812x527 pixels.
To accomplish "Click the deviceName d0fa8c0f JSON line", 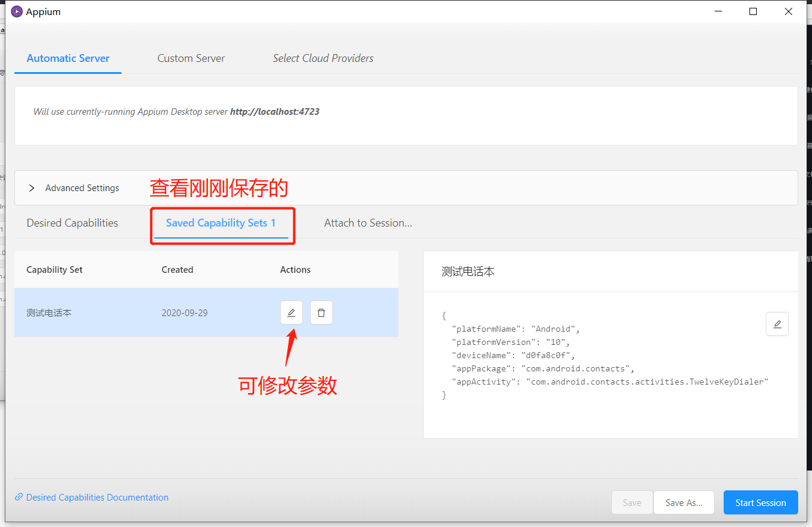I will point(513,355).
